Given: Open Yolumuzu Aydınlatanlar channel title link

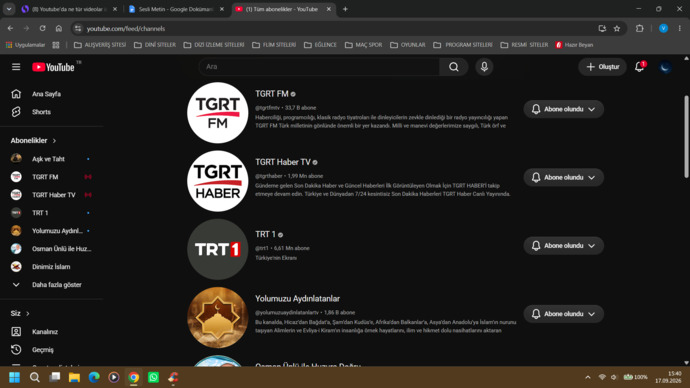Looking at the screenshot, I should [297, 298].
